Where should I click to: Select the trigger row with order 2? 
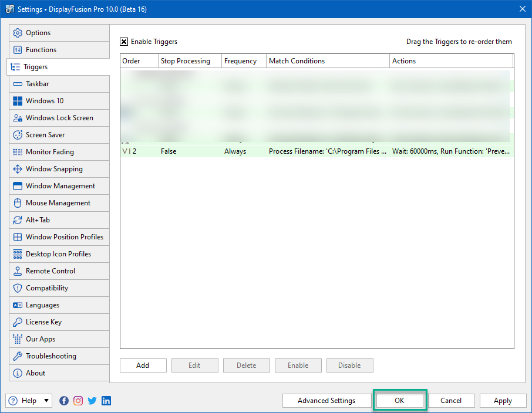317,151
